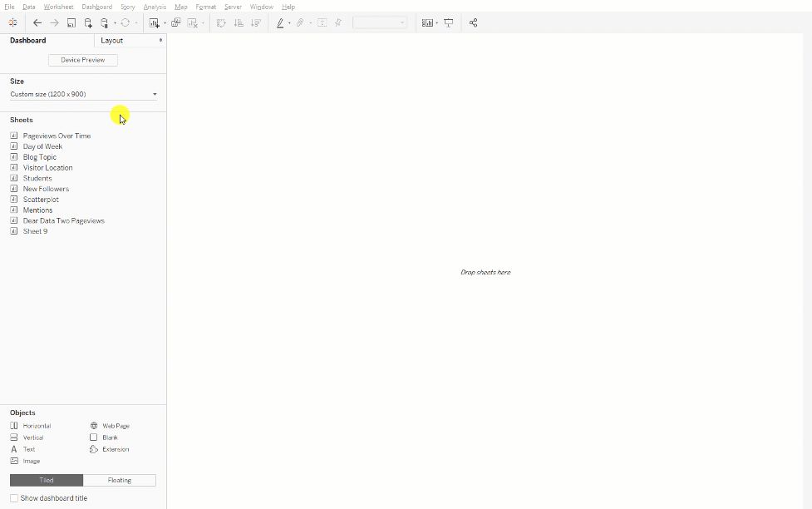Click the Show/Hide Cards icon

point(427,22)
